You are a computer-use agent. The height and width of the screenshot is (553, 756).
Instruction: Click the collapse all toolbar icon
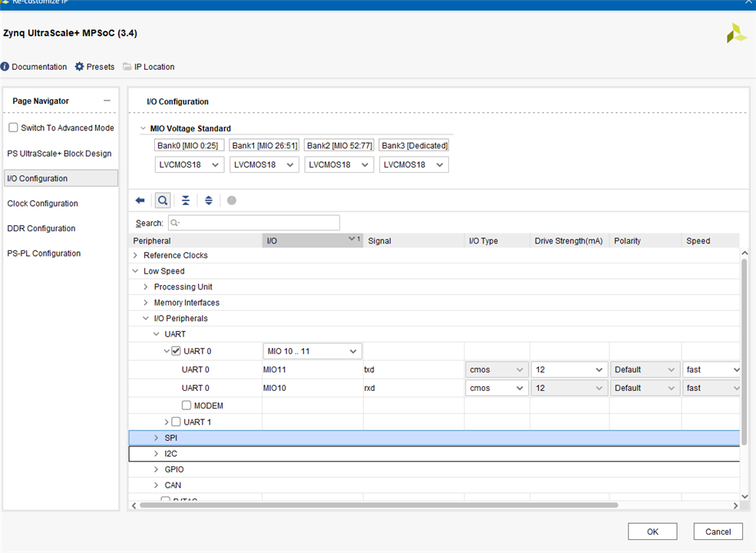coord(186,200)
